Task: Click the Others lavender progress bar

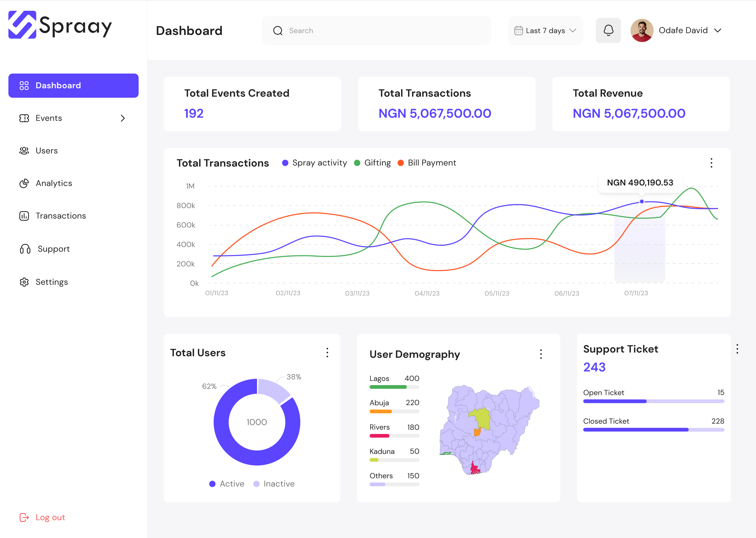Action: tap(377, 484)
